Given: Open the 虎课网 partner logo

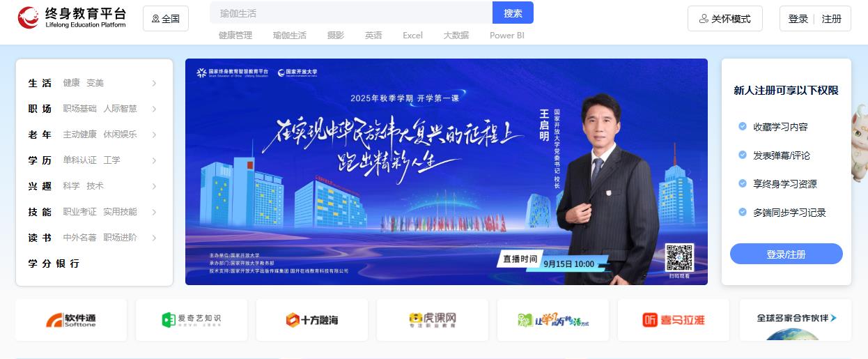Looking at the screenshot, I should (x=433, y=320).
